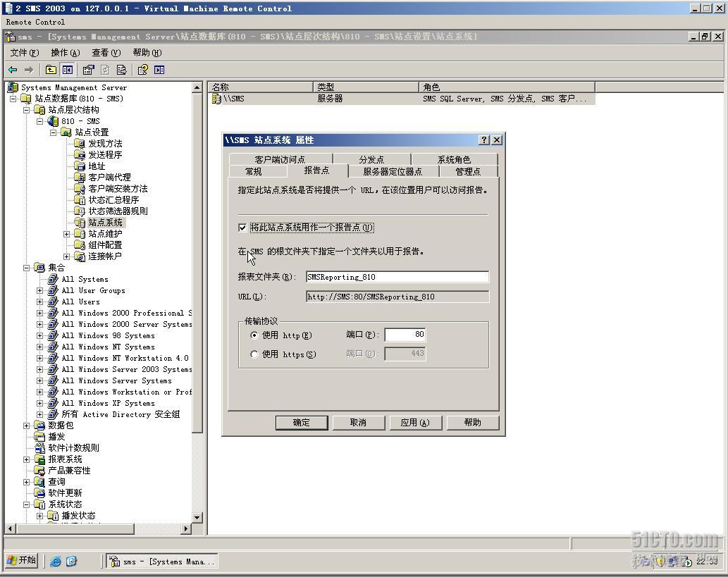Click the tree scroll down arrow
728x577 pixels.
point(197,518)
